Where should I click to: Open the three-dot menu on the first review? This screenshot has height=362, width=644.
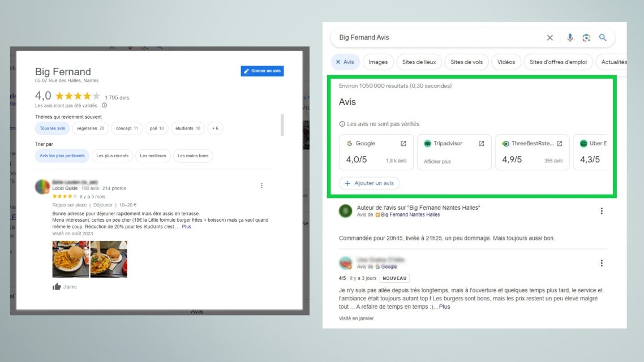[x=261, y=185]
